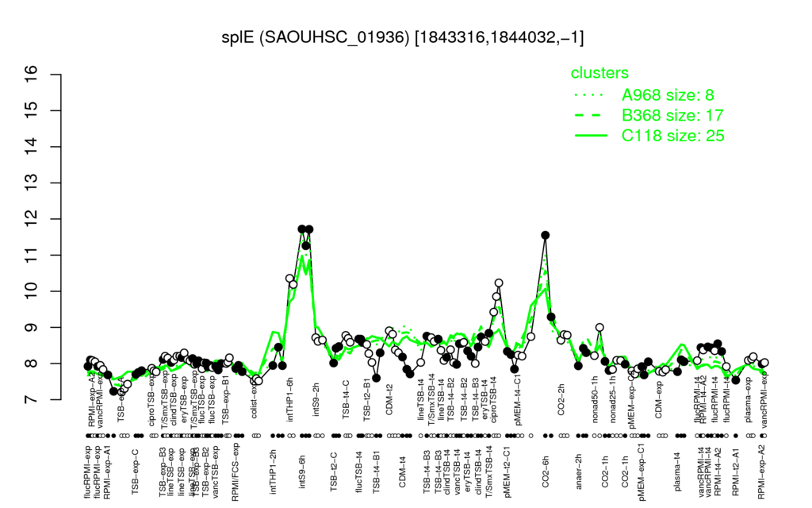Click the 'nonad50-1h' condition label
The height and width of the screenshot is (508, 812).
[595, 400]
